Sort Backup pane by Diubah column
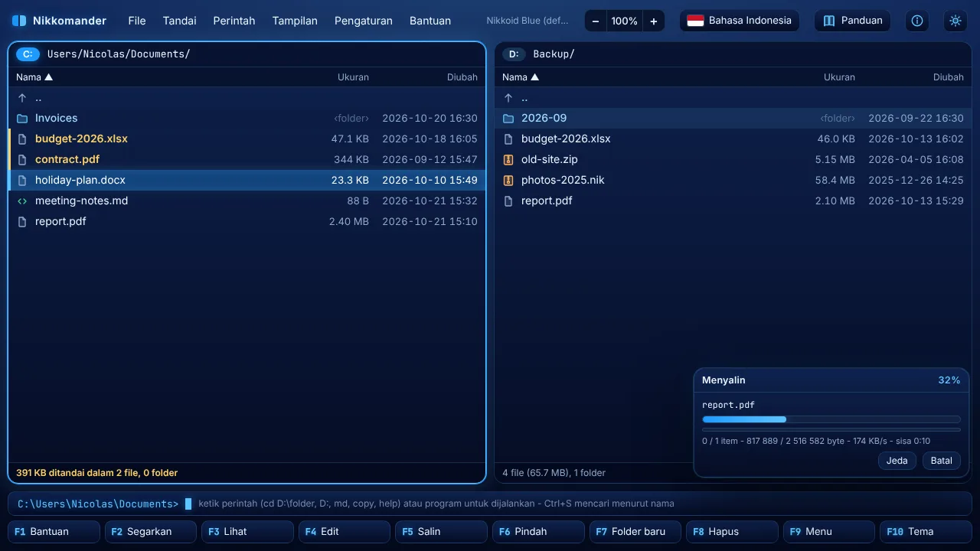Image resolution: width=980 pixels, height=551 pixels. (x=949, y=77)
